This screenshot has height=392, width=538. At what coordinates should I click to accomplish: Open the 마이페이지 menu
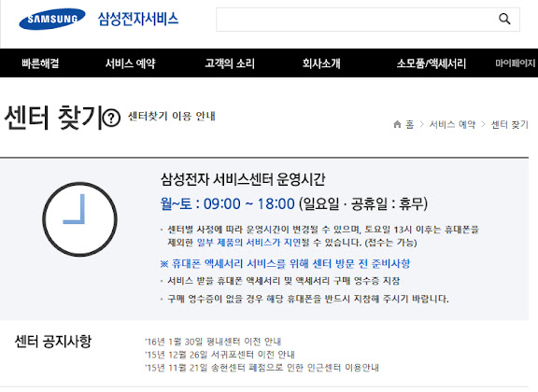[515, 63]
